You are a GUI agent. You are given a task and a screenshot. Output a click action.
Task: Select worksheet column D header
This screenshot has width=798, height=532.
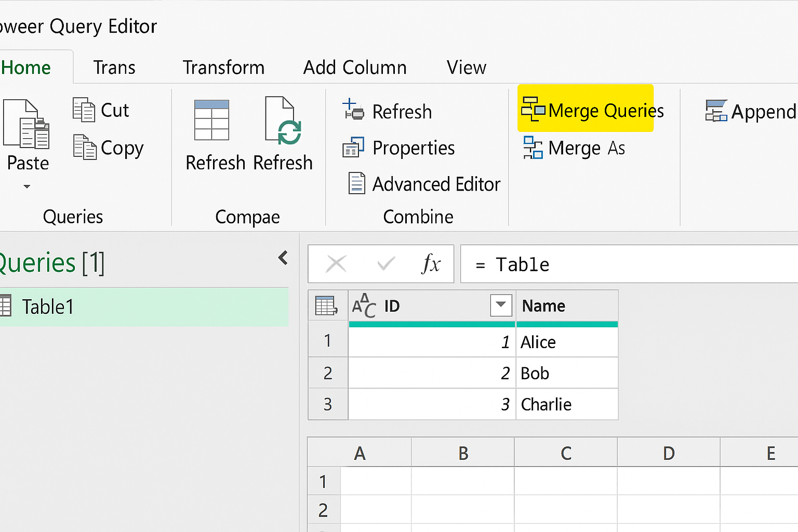click(669, 453)
